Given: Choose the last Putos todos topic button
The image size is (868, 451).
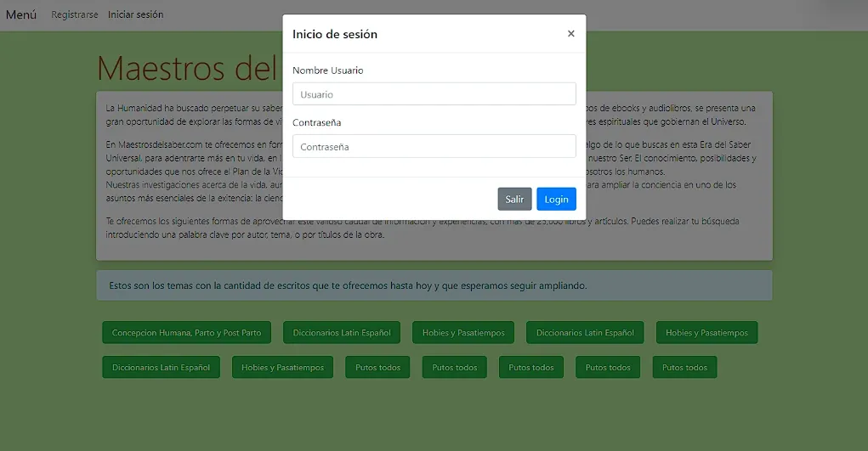Looking at the screenshot, I should (x=684, y=368).
